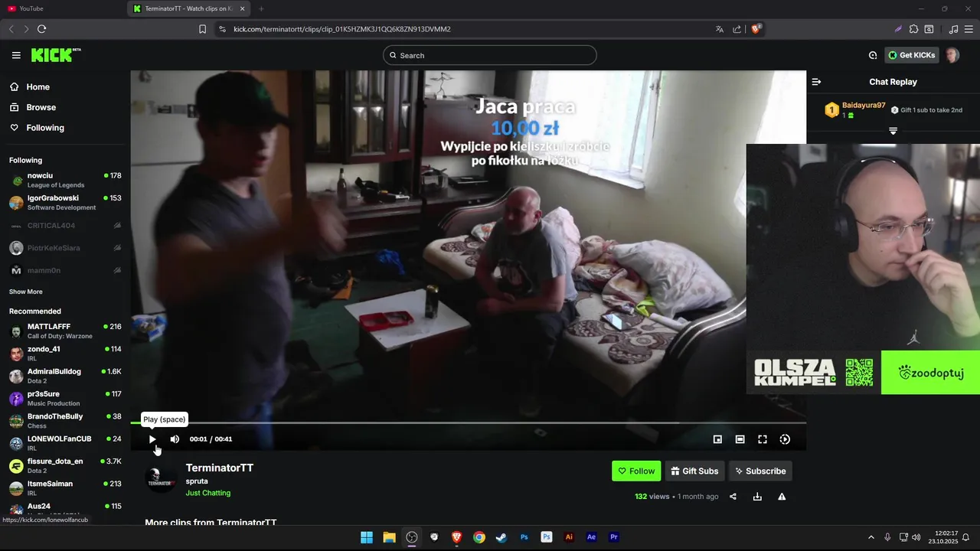Open mamm0n channel in sidebar
Viewport: 980px width, 551px height.
65,270
